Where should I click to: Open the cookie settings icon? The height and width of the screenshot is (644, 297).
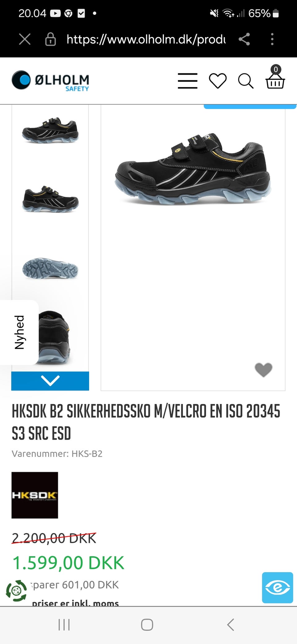(x=16, y=591)
